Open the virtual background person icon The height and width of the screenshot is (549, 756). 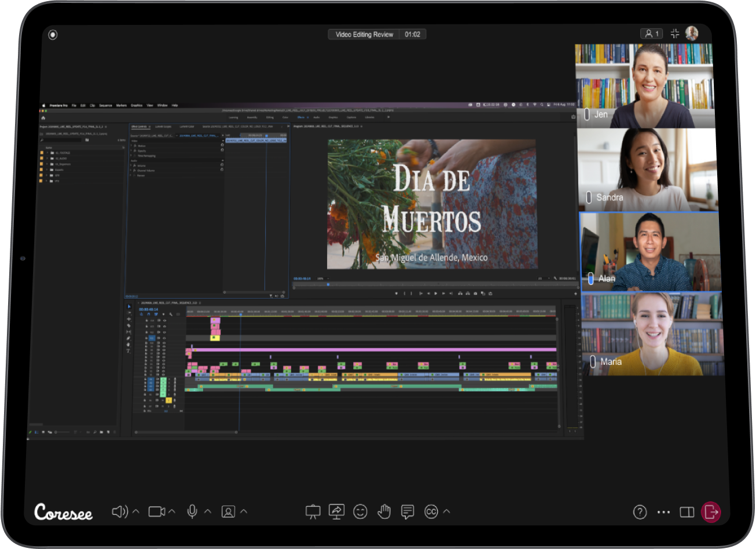(x=229, y=511)
